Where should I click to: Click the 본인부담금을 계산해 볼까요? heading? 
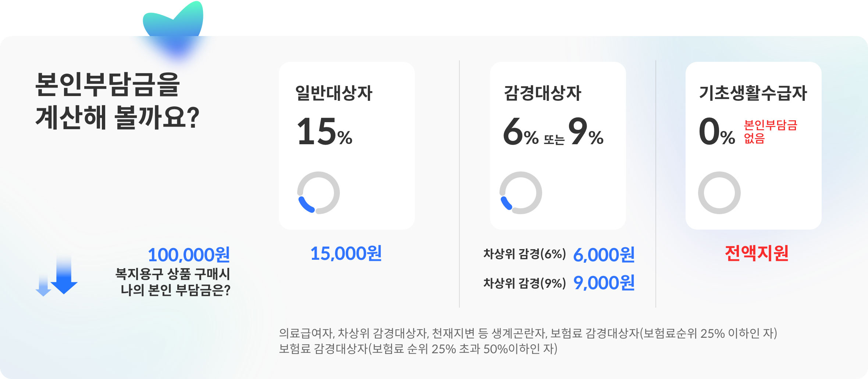[x=117, y=101]
